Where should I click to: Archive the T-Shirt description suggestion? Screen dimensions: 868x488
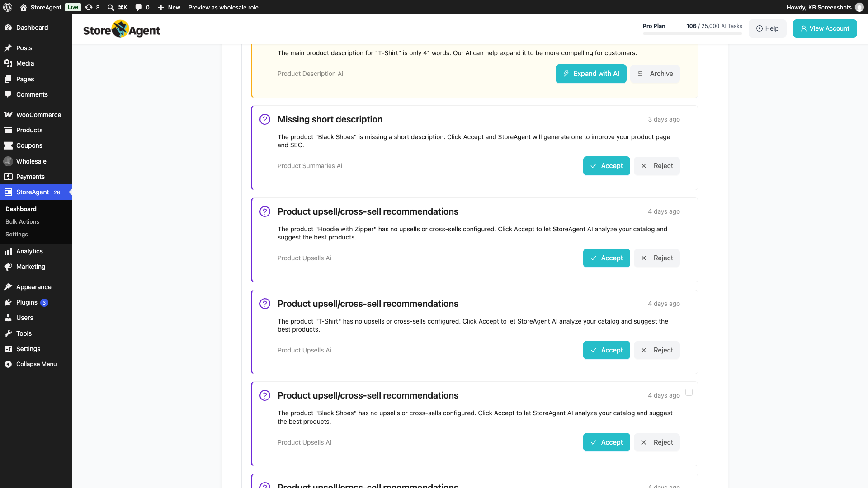click(x=655, y=74)
